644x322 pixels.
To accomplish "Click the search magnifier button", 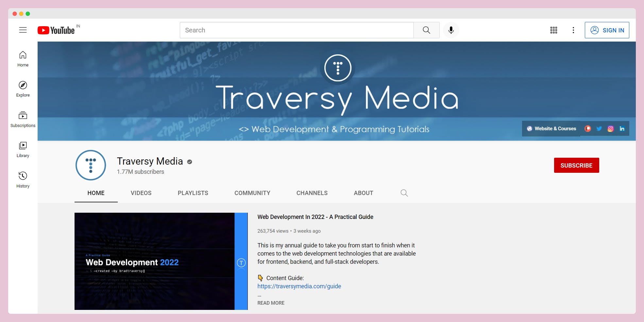I will point(426,30).
